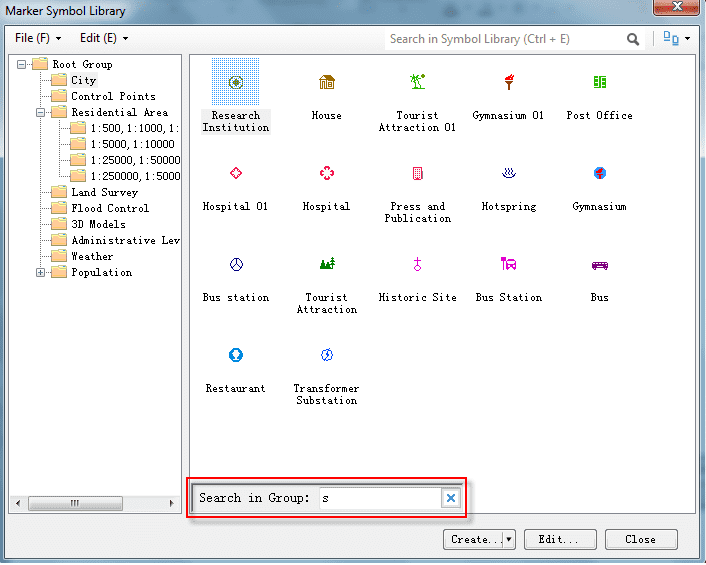The width and height of the screenshot is (706, 565).
Task: Open the view mode dropdown
Action: (677, 39)
